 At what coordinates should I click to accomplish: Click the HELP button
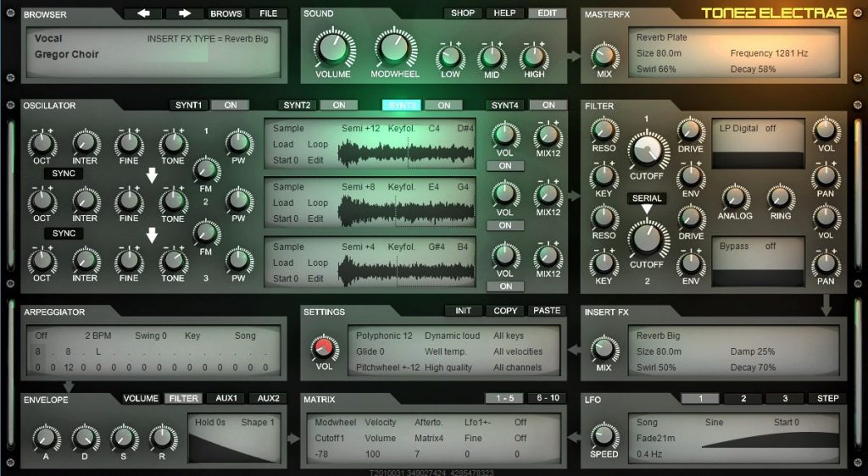tap(504, 13)
